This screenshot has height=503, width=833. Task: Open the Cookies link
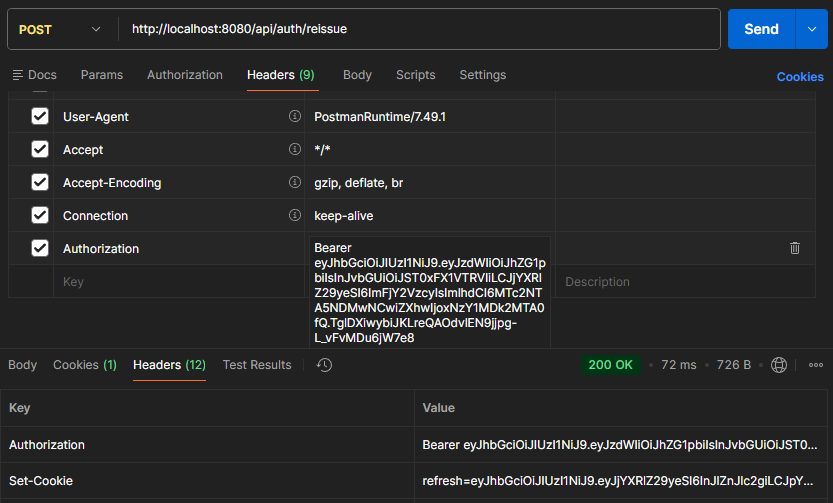pyautogui.click(x=800, y=76)
